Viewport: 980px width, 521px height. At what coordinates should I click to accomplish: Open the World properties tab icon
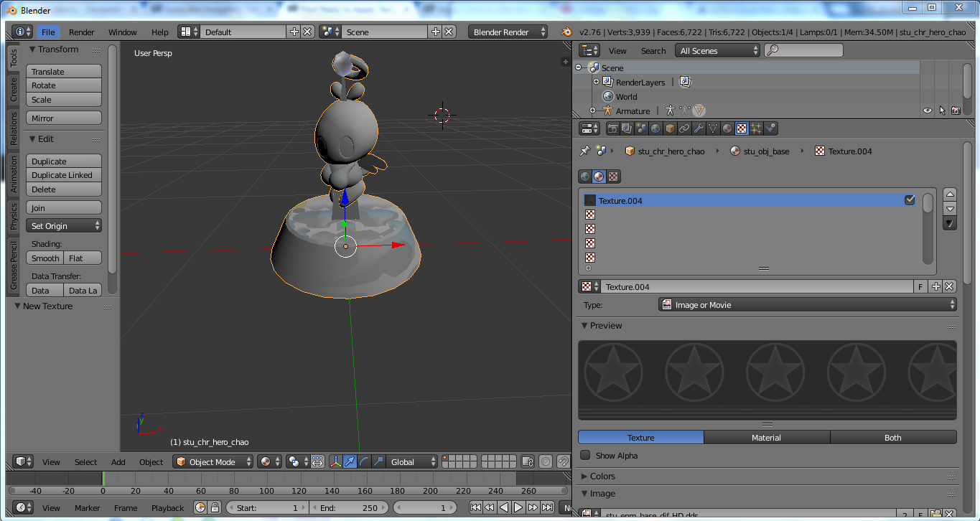pyautogui.click(x=655, y=128)
